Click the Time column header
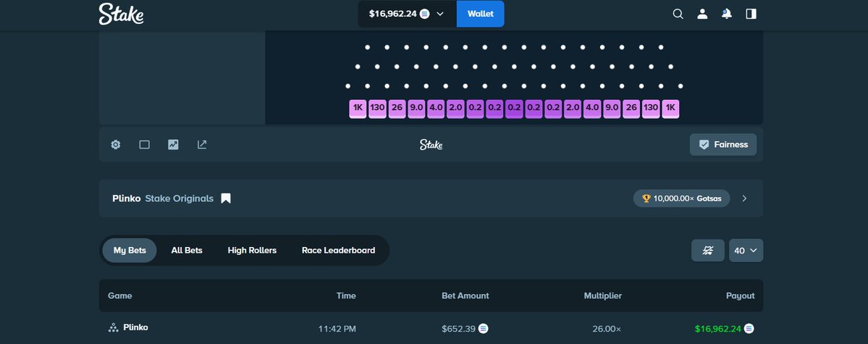This screenshot has width=868, height=344. click(346, 295)
